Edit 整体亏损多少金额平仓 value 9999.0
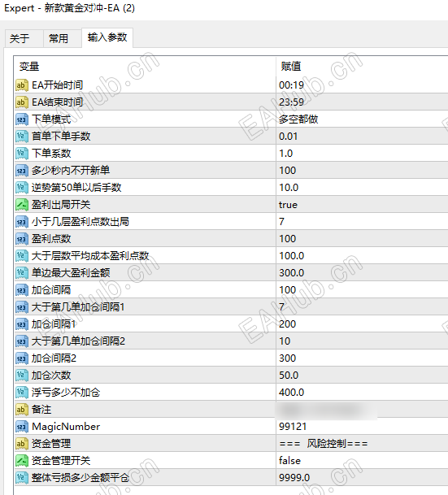Screen dimensions: 448x495 (x=294, y=478)
